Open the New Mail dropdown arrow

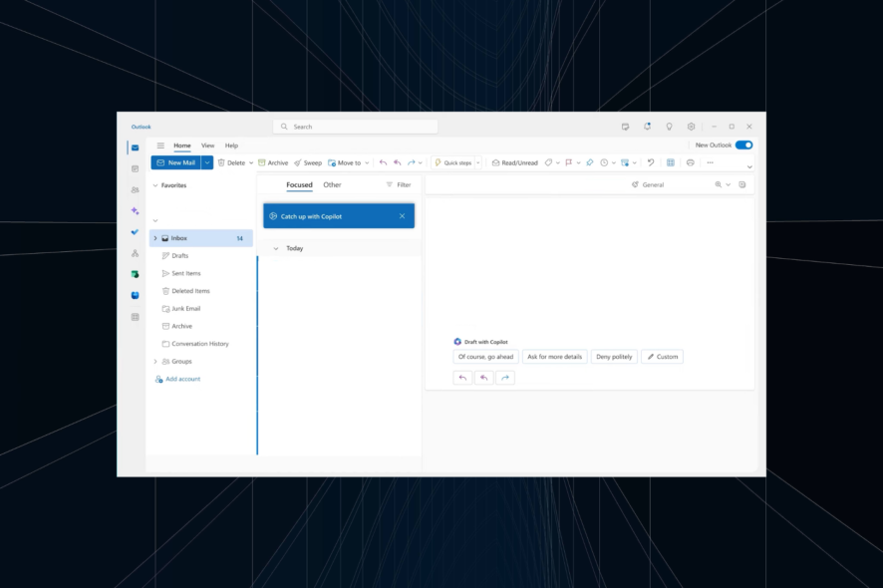tap(206, 161)
